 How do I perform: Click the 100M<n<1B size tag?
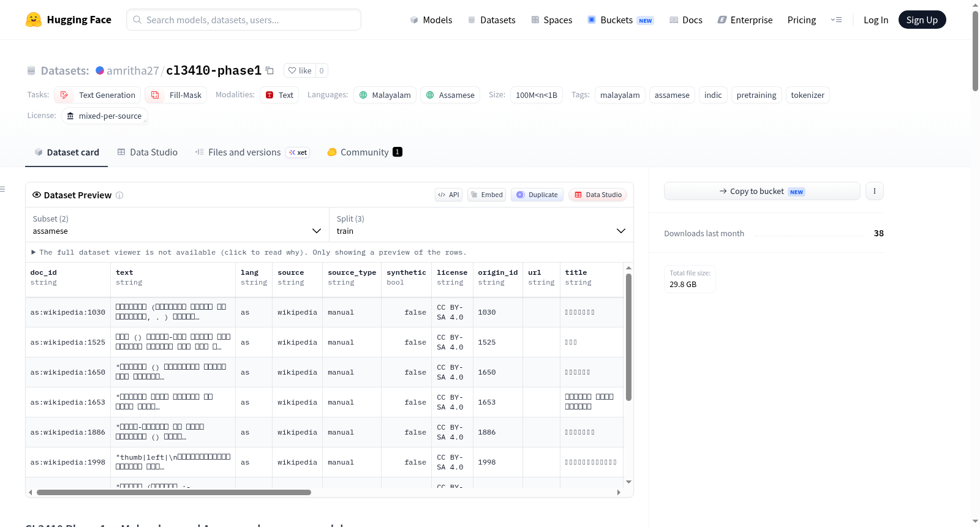pyautogui.click(x=537, y=95)
